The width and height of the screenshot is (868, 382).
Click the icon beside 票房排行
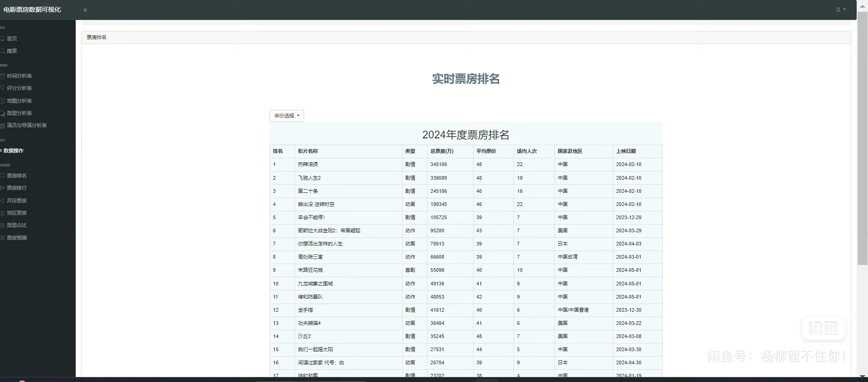pos(2,188)
